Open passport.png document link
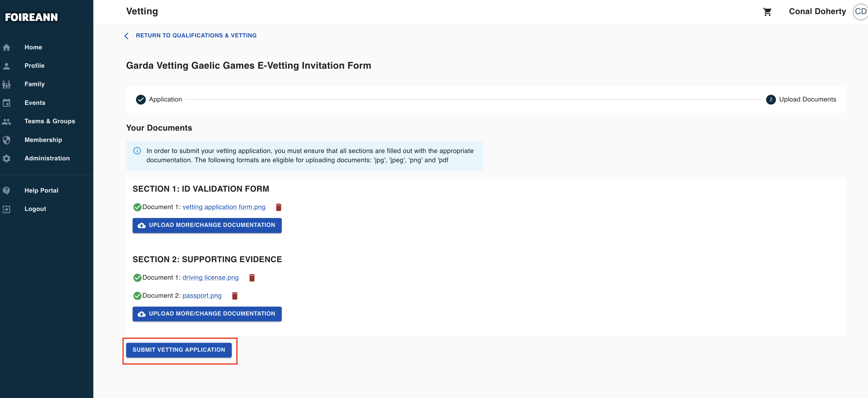 [202, 296]
